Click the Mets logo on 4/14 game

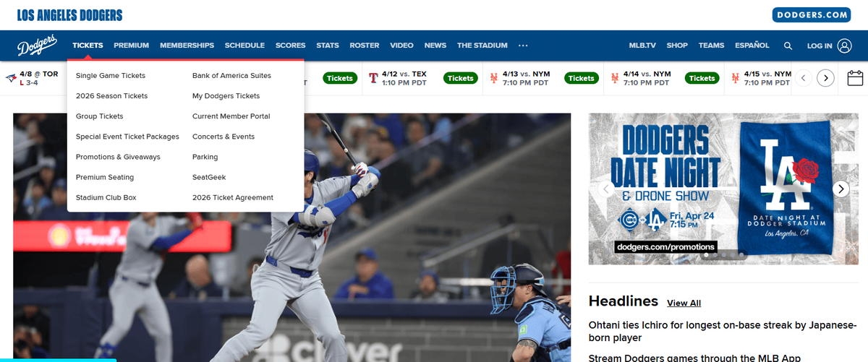615,77
